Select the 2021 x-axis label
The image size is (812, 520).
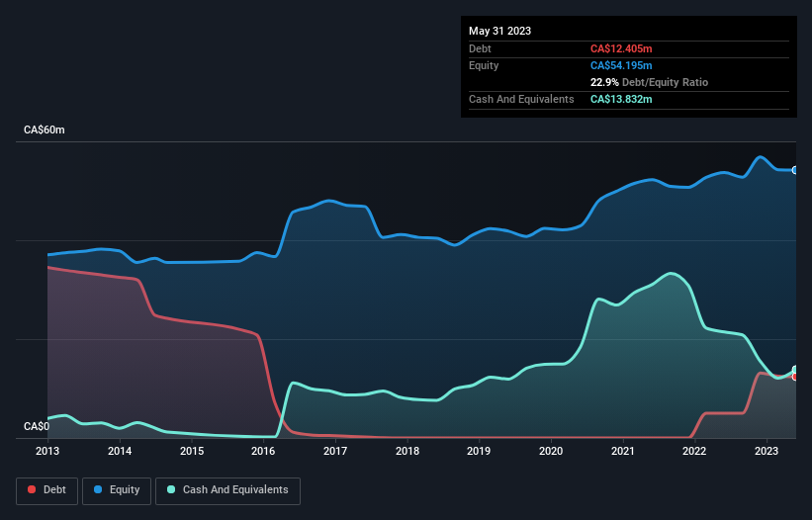(x=622, y=451)
